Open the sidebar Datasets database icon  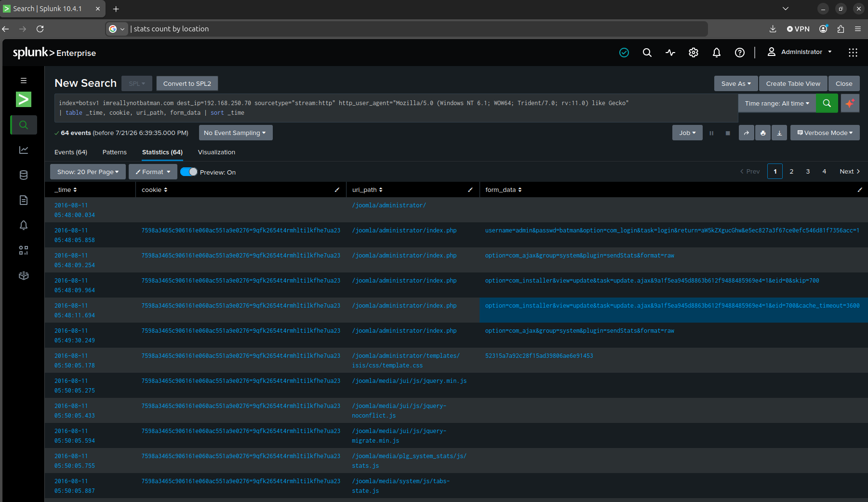click(23, 175)
